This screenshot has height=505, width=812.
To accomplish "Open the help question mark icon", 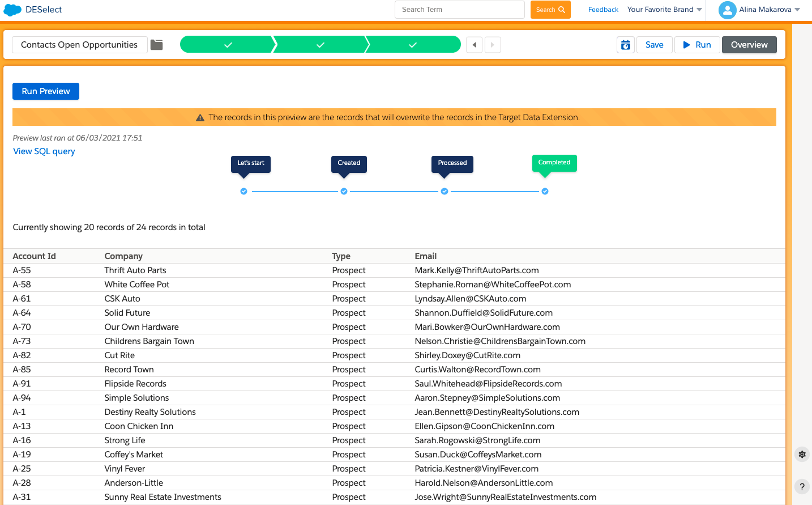I will [x=802, y=486].
